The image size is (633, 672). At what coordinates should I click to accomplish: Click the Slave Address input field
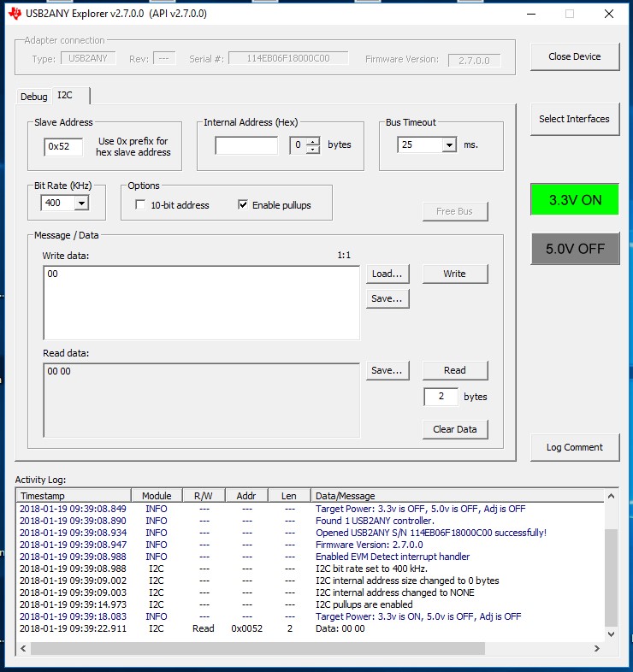(x=63, y=146)
